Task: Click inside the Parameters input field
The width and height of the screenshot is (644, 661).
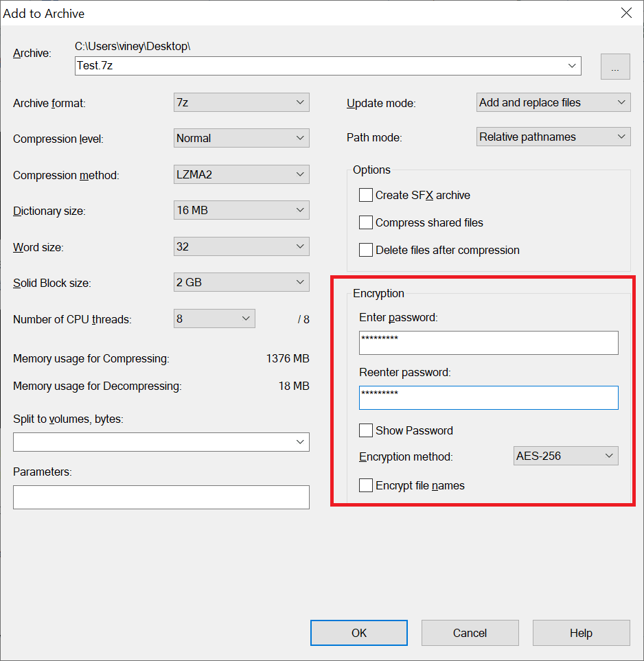Action: (x=161, y=496)
